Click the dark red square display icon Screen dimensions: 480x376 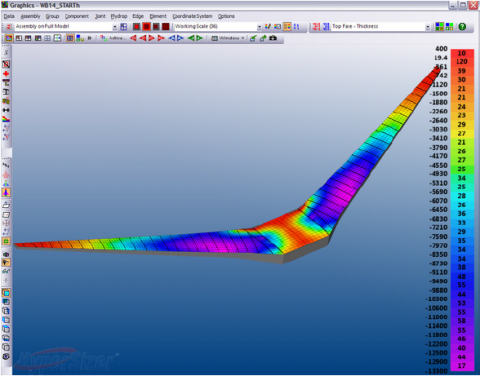click(165, 26)
